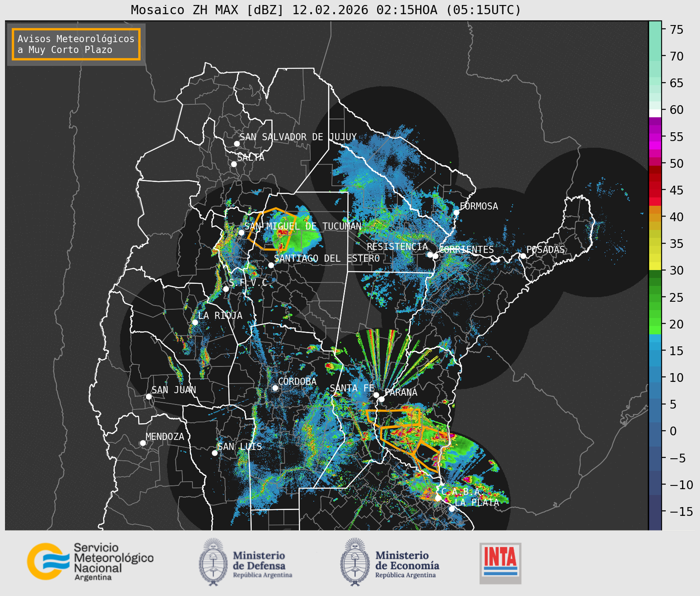Click the CORRIENTES city label
This screenshot has height=596, width=700.
pyautogui.click(x=467, y=250)
